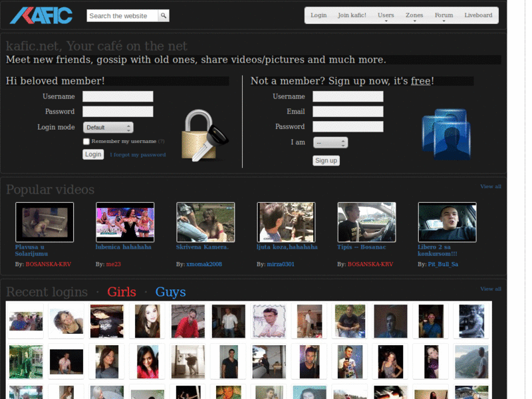
Task: Open the Liveboard menu item
Action: [478, 15]
